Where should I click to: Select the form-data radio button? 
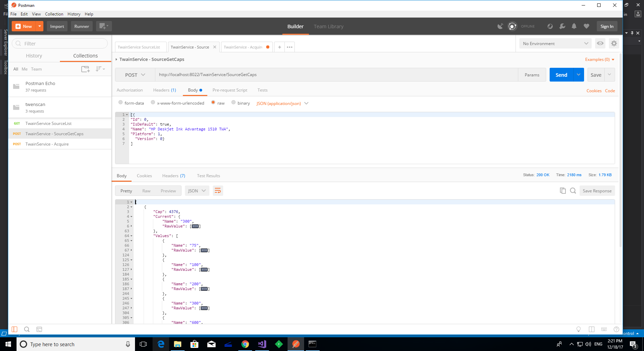(x=121, y=102)
